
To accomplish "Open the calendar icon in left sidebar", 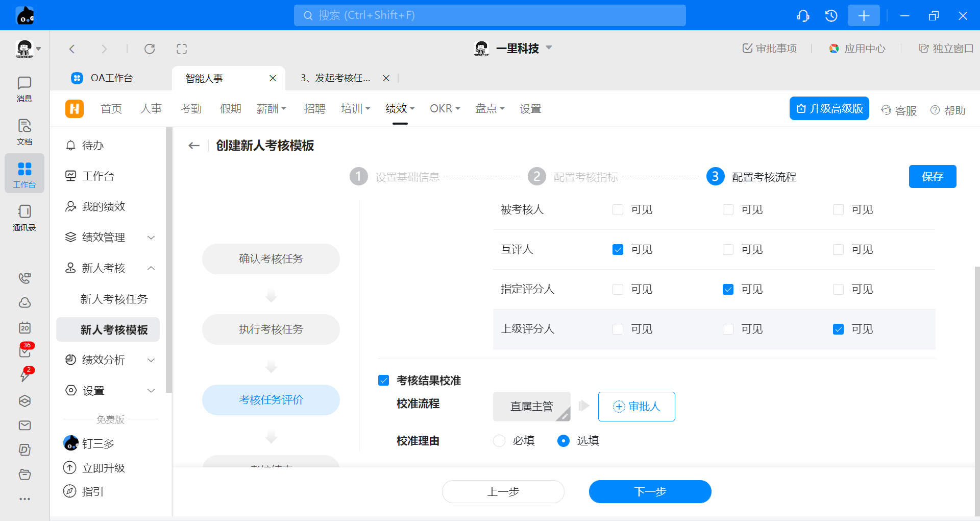I will pyautogui.click(x=24, y=327).
